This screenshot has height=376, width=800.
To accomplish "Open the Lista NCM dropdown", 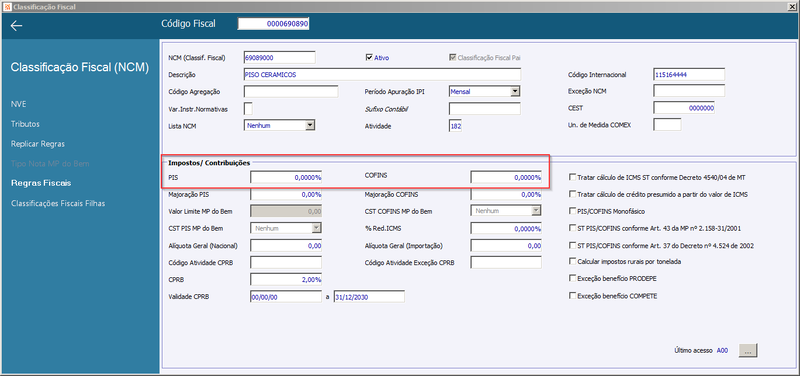I will click(310, 125).
